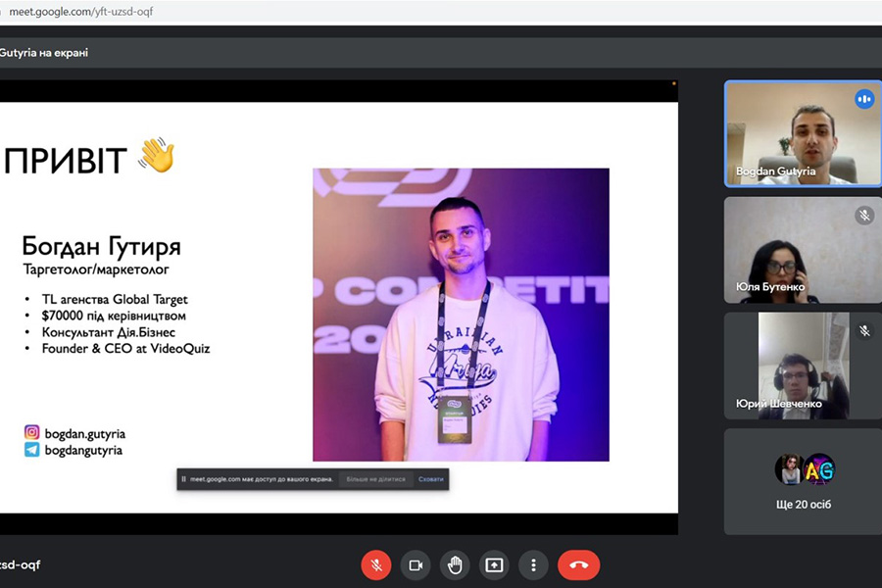Toggle the camera button
This screenshot has width=882, height=588.
tap(416, 564)
